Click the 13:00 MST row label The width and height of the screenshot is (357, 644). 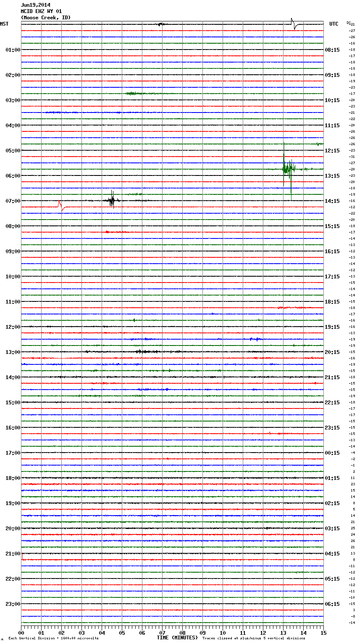[x=13, y=352]
